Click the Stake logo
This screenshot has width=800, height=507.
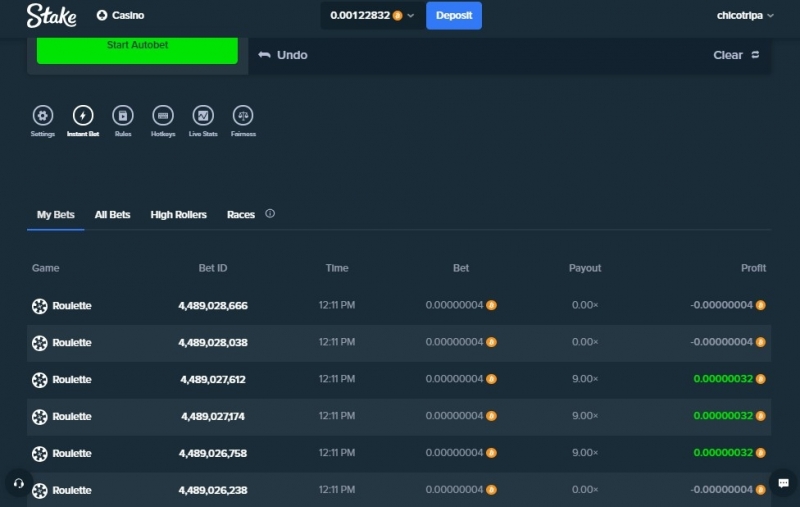point(52,15)
